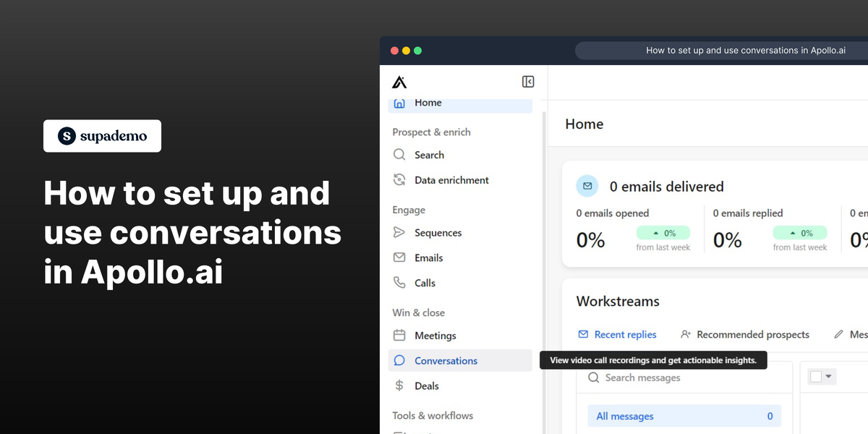868x434 pixels.
Task: Click the 'Home' page title
Action: click(x=584, y=124)
